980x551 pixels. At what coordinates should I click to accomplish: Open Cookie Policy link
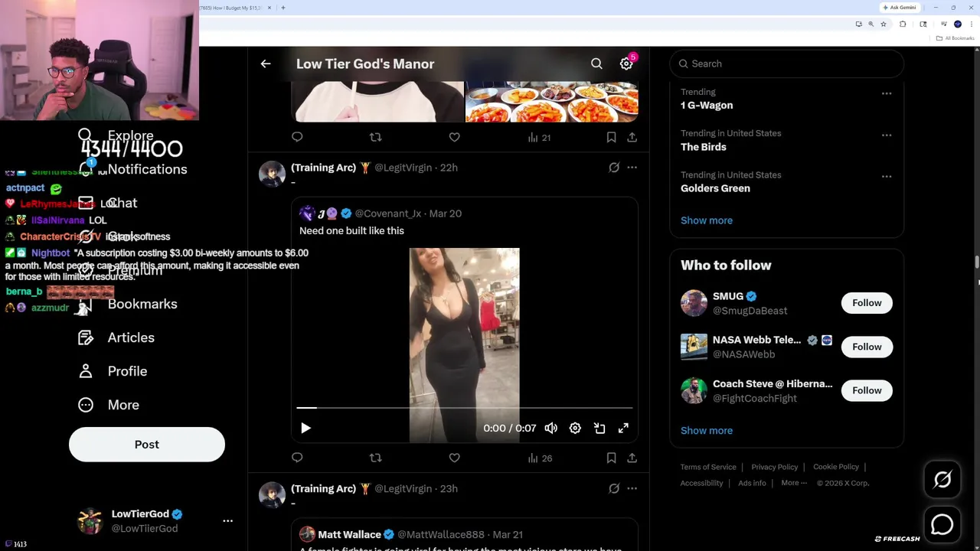point(836,467)
